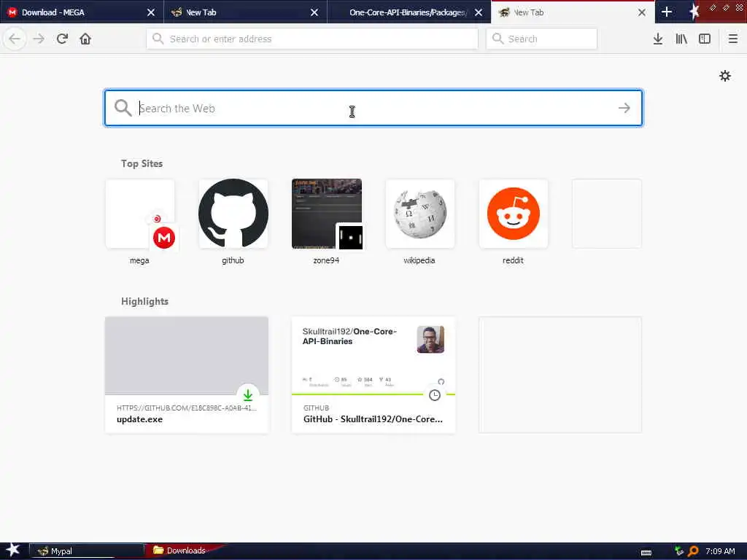Open the home page button

click(85, 39)
